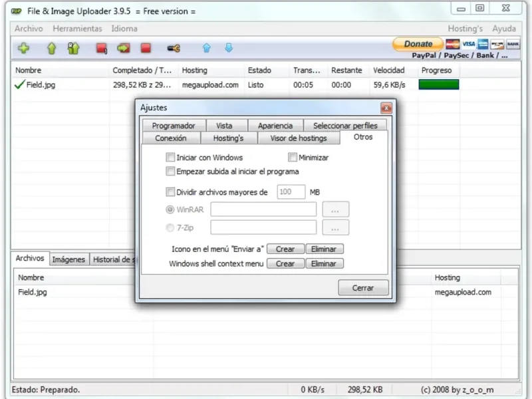Viewport: 532px width, 399px height.
Task: Click the BANK payment icon
Action: (x=513, y=44)
